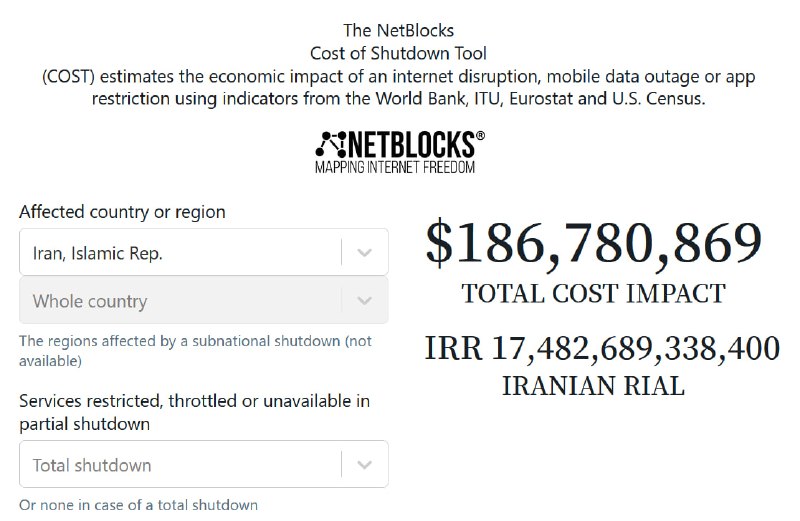Click the Affected country or region label

(x=122, y=212)
